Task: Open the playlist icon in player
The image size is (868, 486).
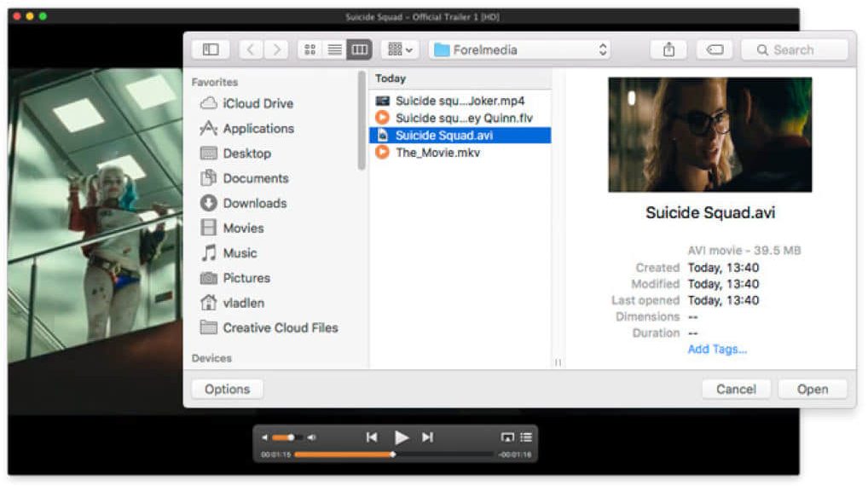Action: tap(526, 437)
